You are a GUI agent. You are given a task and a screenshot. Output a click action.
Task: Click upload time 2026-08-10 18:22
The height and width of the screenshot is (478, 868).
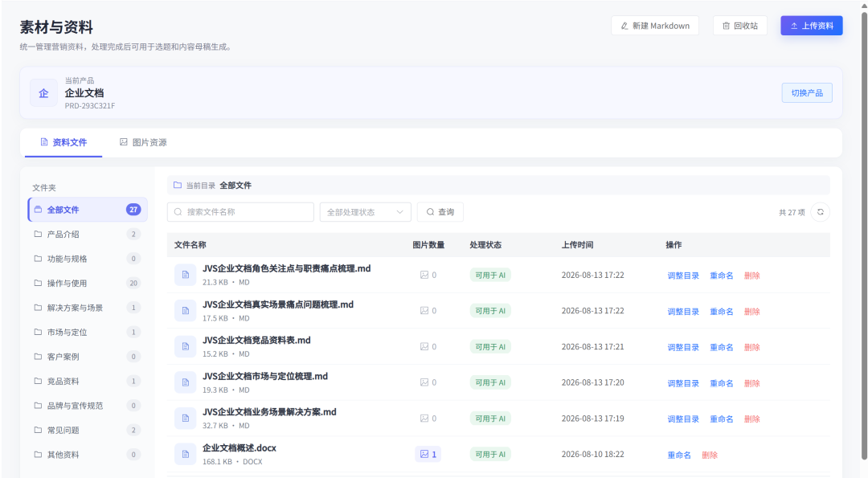[593, 454]
